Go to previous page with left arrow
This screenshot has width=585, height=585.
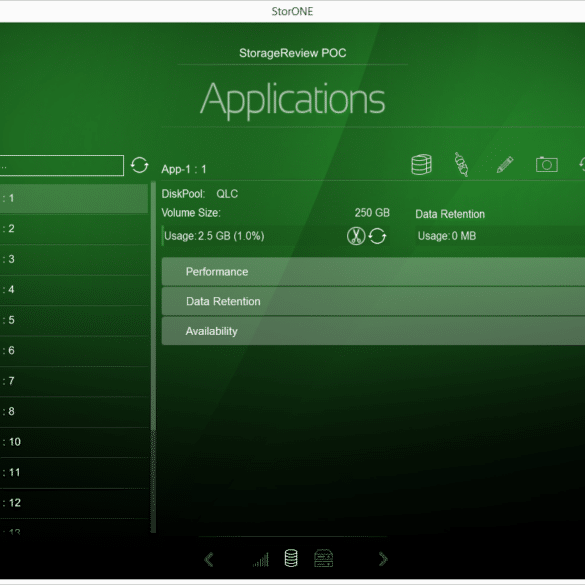pyautogui.click(x=209, y=559)
